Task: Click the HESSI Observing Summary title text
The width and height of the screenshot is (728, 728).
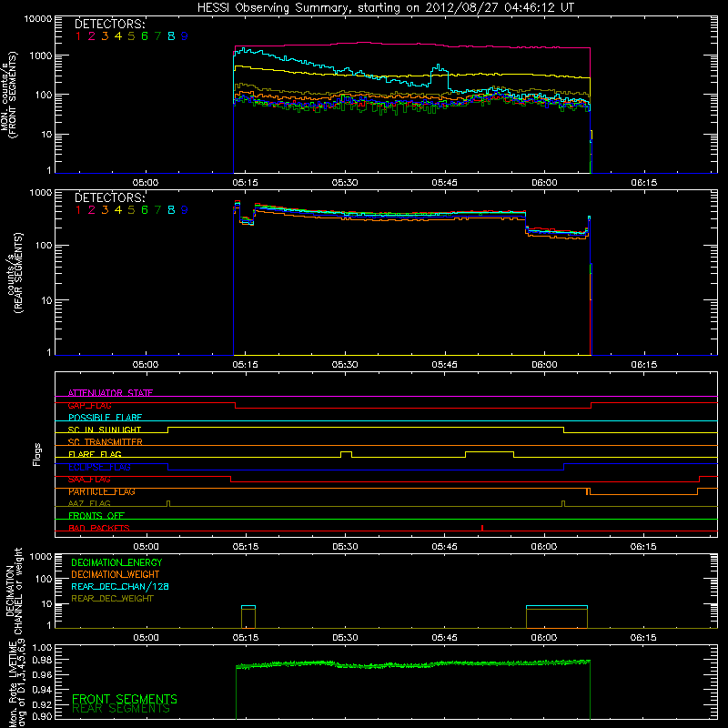Action: [386, 7]
